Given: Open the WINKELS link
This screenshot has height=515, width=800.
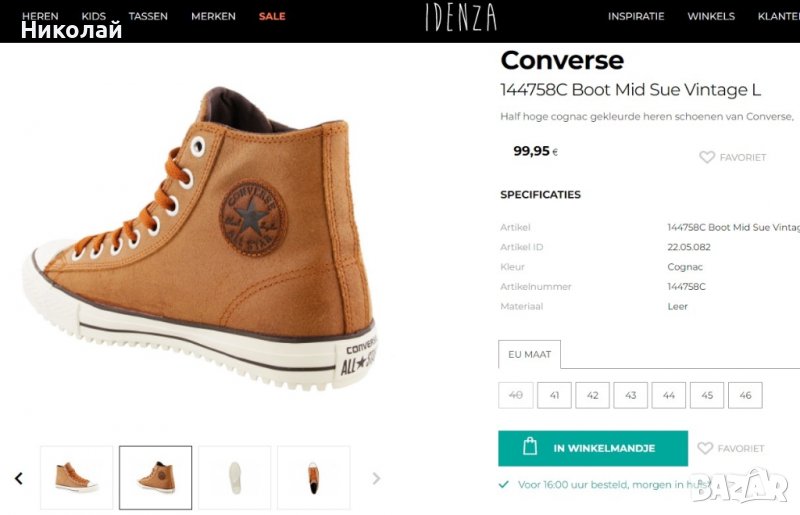Looking at the screenshot, I should [x=711, y=16].
